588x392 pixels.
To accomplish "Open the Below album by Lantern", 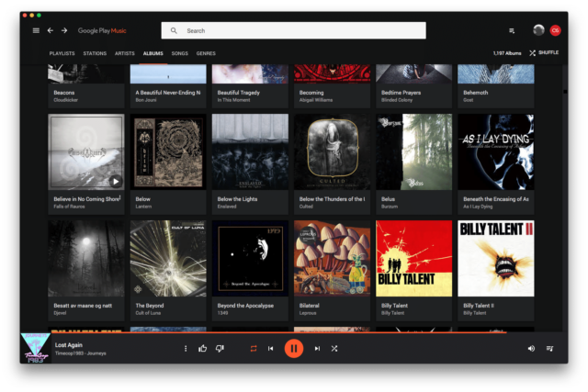I will click(x=168, y=151).
